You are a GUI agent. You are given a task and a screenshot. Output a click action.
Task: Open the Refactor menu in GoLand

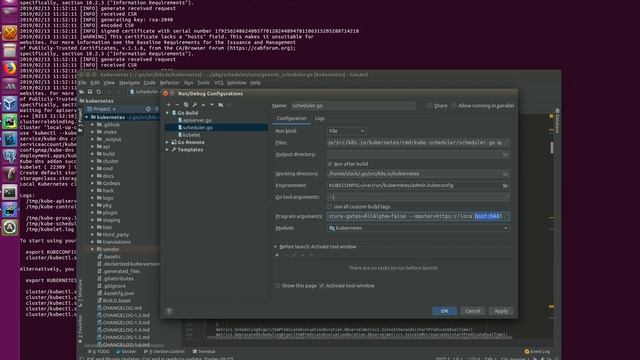pyautogui.click(x=169, y=83)
